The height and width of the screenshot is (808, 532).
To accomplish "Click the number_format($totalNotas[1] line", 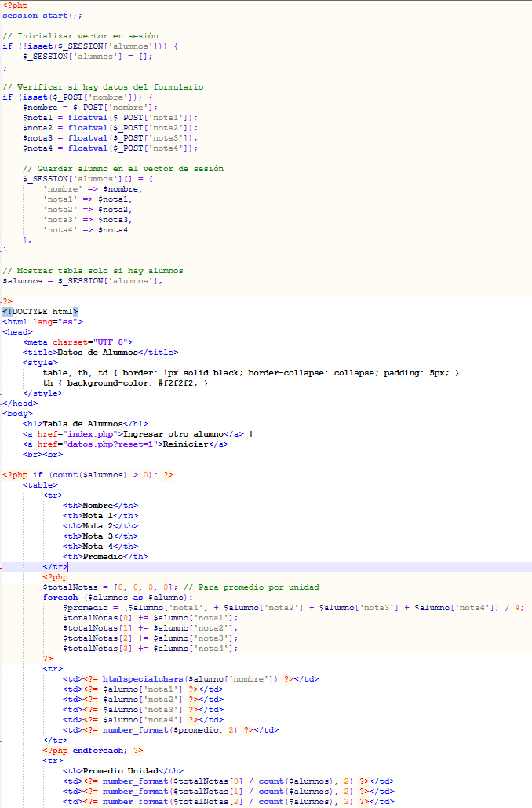I will (228, 791).
